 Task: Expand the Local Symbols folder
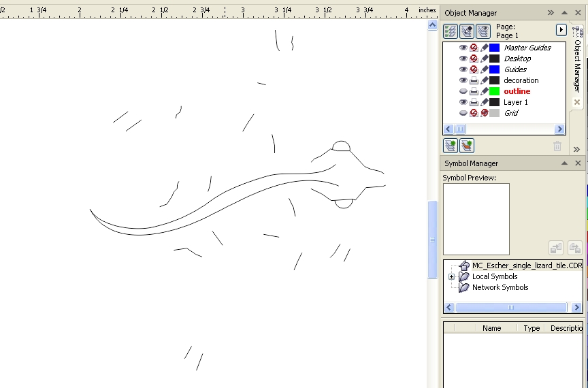451,276
